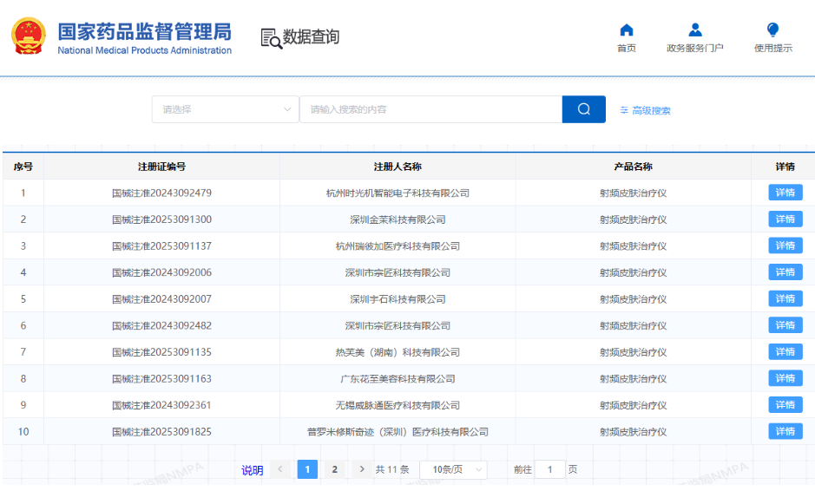Image resolution: width=815 pixels, height=504 pixels.
Task: Open 高级搜索 advanced search
Action: (x=645, y=110)
